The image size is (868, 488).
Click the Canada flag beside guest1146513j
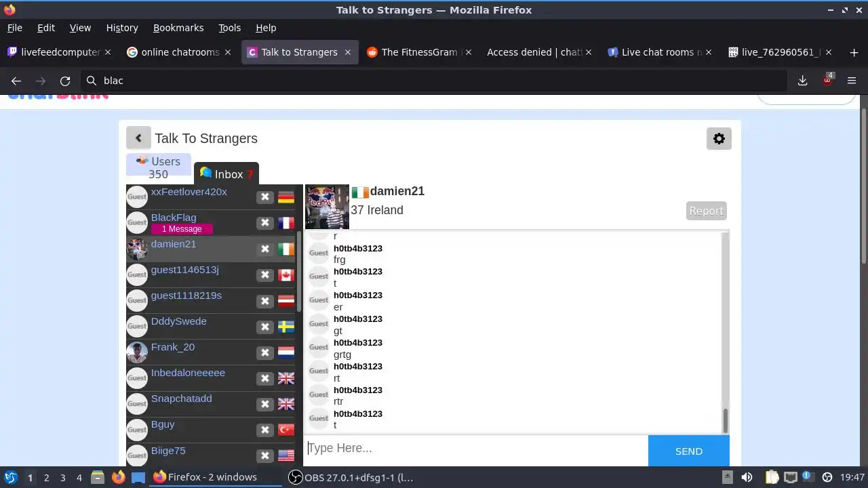point(286,275)
